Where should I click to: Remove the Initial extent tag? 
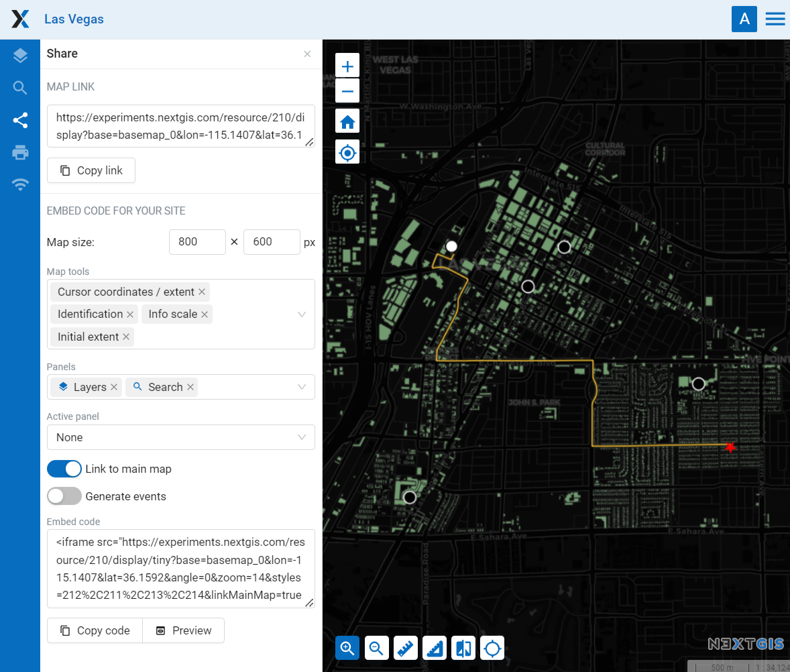coord(126,337)
